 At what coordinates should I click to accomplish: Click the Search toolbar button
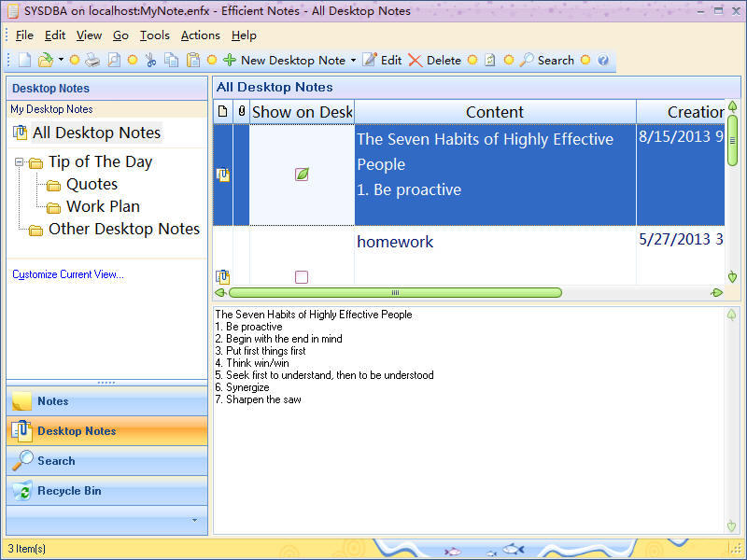547,60
